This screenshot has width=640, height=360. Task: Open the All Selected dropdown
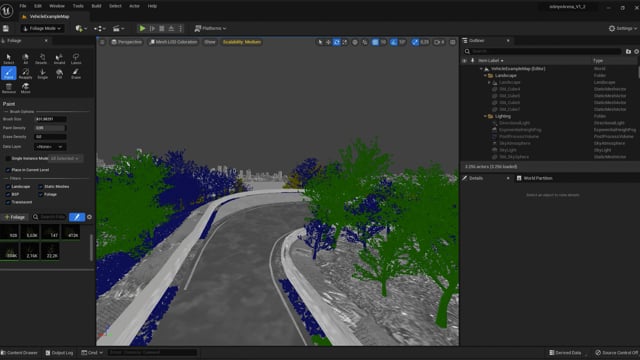tap(65, 158)
